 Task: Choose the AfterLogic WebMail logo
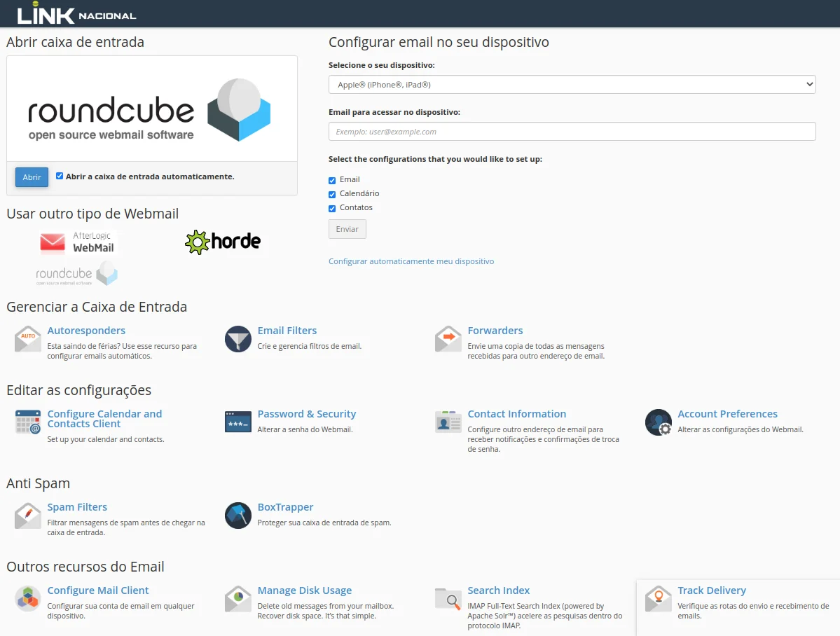(77, 242)
